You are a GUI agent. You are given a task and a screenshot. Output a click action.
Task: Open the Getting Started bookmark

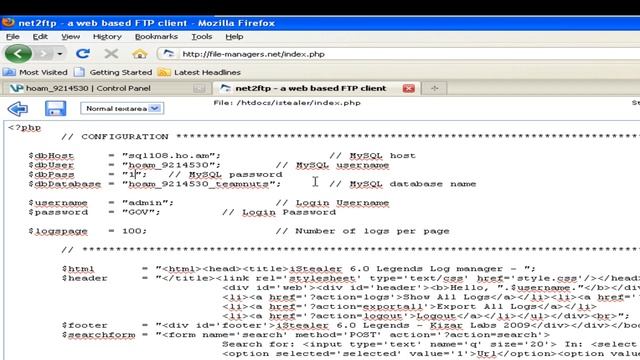point(113,72)
